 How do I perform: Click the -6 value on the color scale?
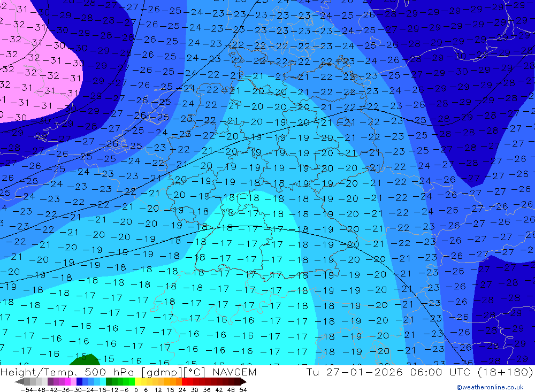pos(124,390)
